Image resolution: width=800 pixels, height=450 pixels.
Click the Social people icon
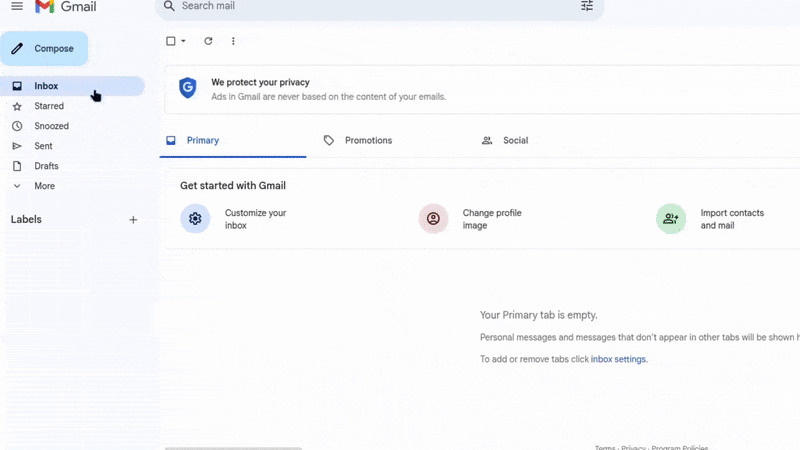point(487,140)
